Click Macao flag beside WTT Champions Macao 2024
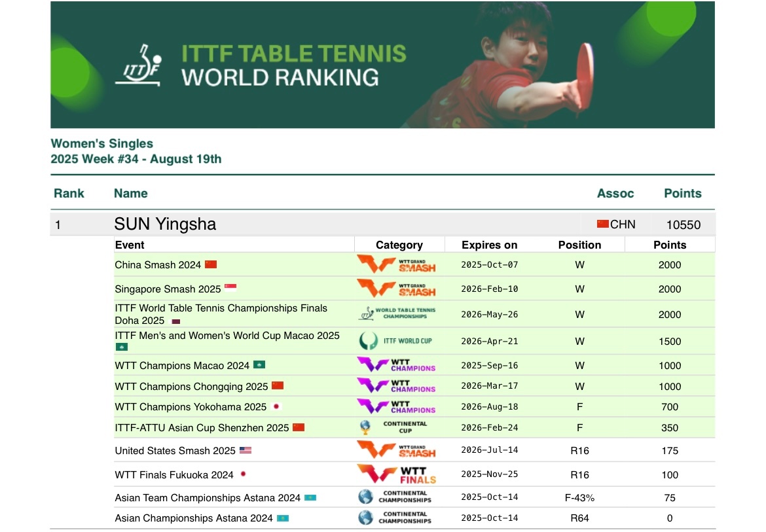 point(259,364)
